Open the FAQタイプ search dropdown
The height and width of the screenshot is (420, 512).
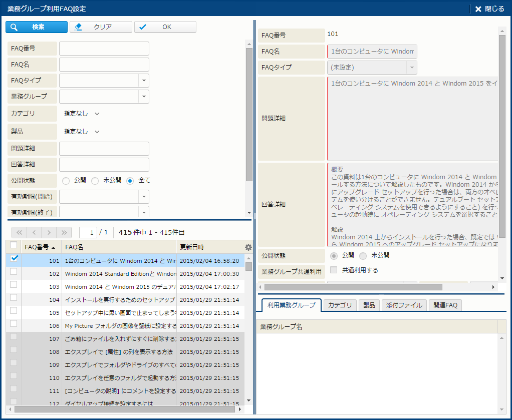pyautogui.click(x=143, y=80)
